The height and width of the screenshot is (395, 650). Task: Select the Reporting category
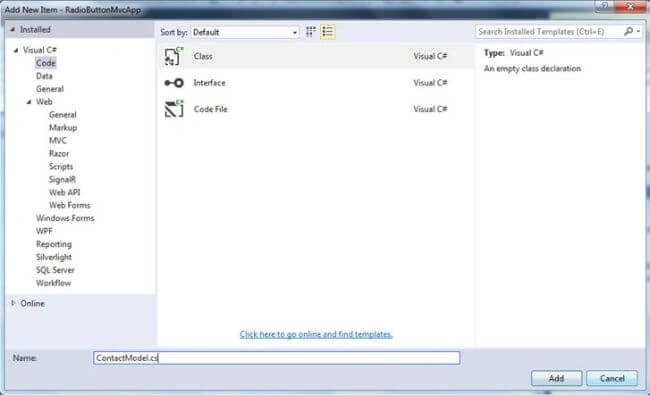53,244
